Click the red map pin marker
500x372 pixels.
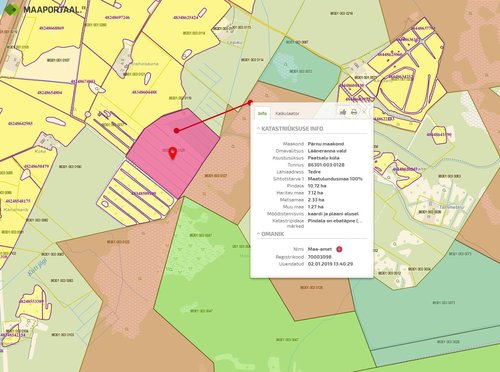pos(172,153)
